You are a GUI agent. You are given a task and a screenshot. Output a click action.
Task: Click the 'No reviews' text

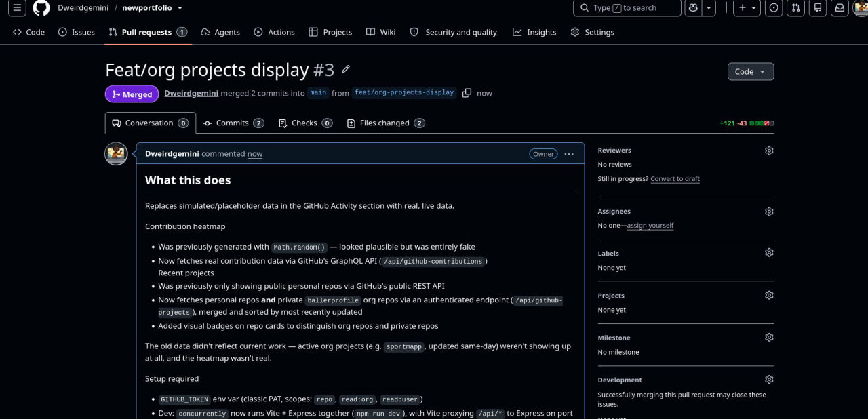coord(614,165)
